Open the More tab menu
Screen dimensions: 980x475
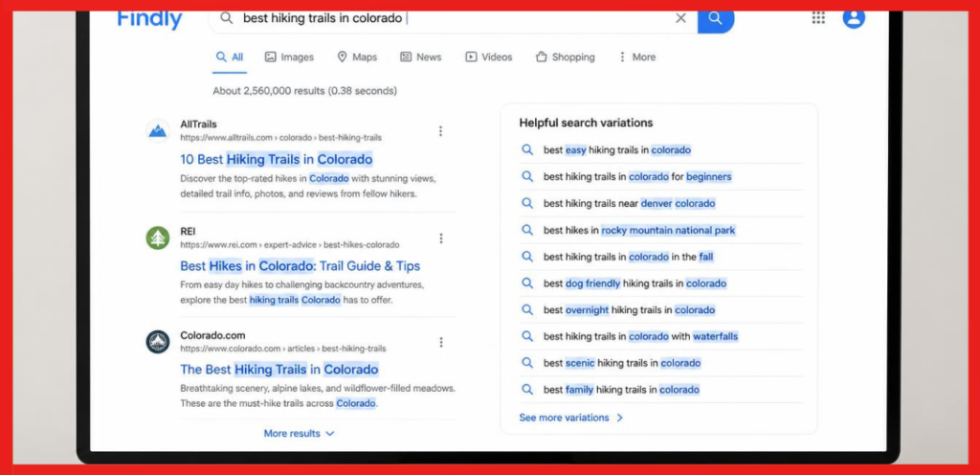click(636, 57)
